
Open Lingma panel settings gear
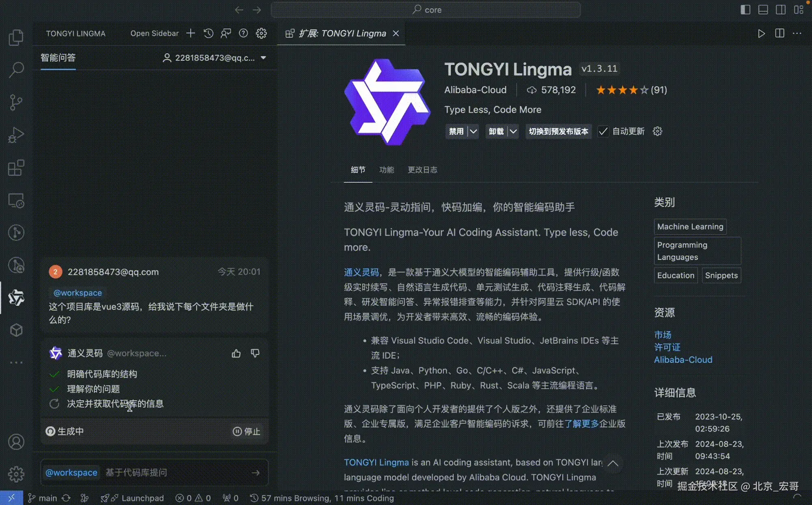coord(261,33)
